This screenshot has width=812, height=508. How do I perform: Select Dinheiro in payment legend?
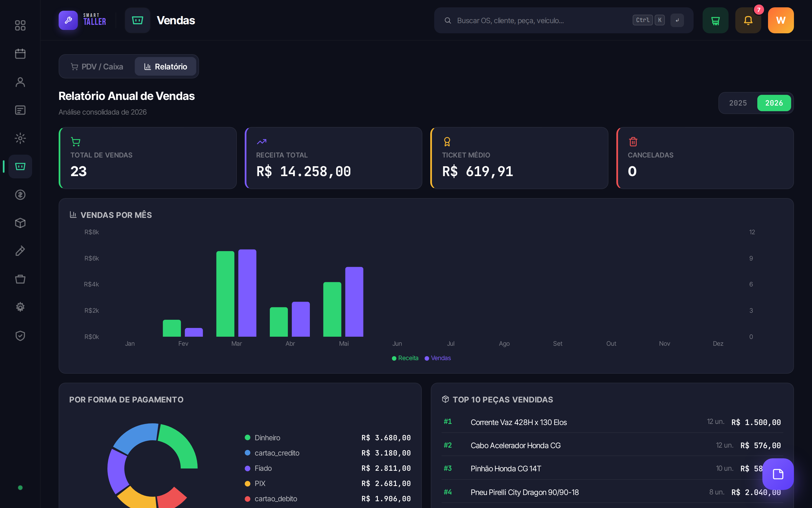coord(267,438)
